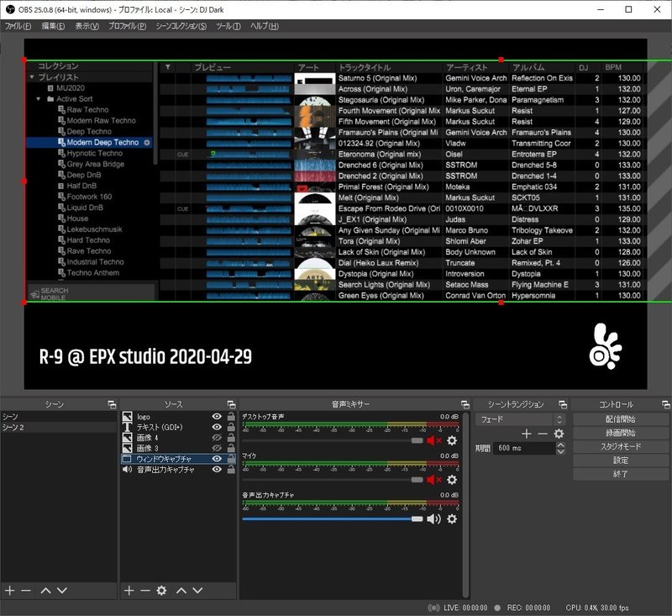Show the hidden 画像 4 source
Screen dimensions: 672x616
(217, 438)
